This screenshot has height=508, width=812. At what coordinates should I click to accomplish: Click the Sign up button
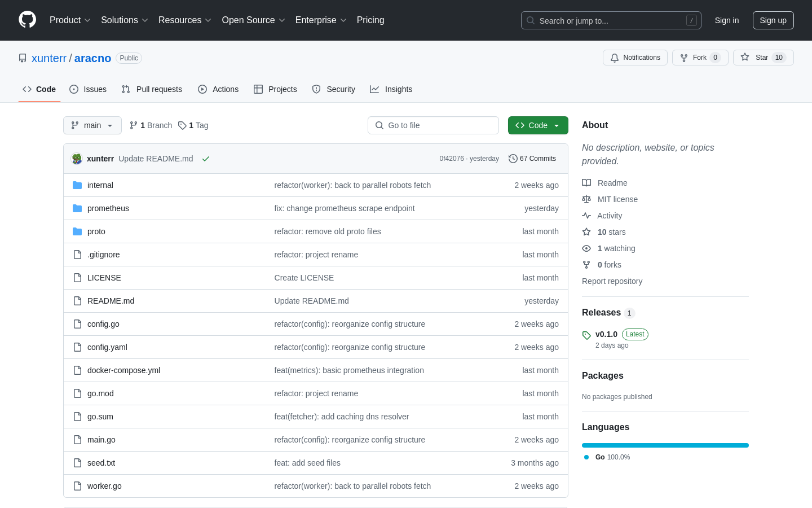coord(773,20)
